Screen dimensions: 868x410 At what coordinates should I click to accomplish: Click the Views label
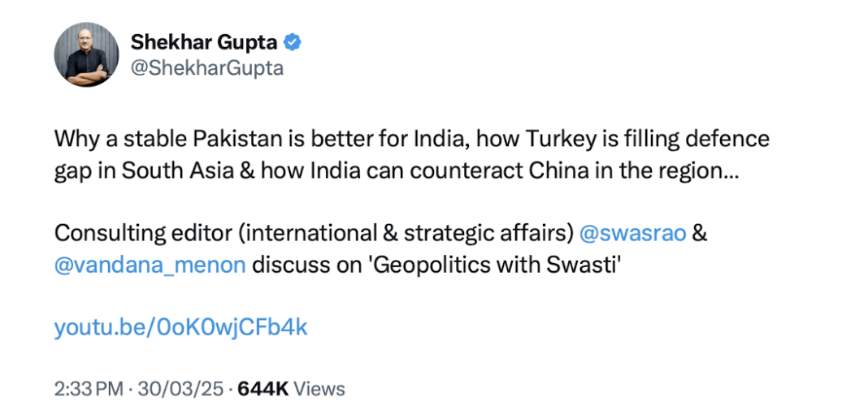click(x=319, y=389)
